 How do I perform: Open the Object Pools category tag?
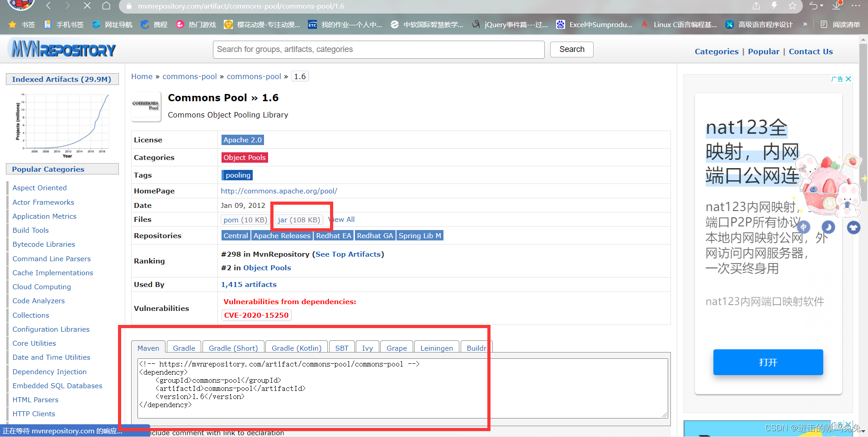pyautogui.click(x=245, y=157)
